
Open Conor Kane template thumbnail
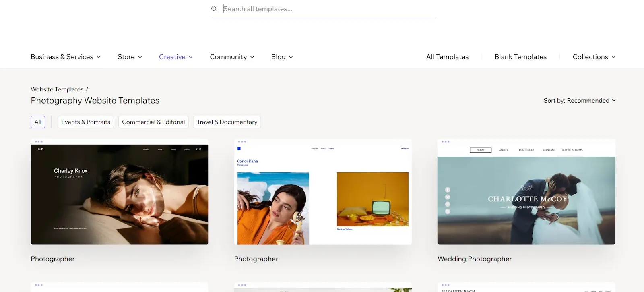(x=323, y=192)
